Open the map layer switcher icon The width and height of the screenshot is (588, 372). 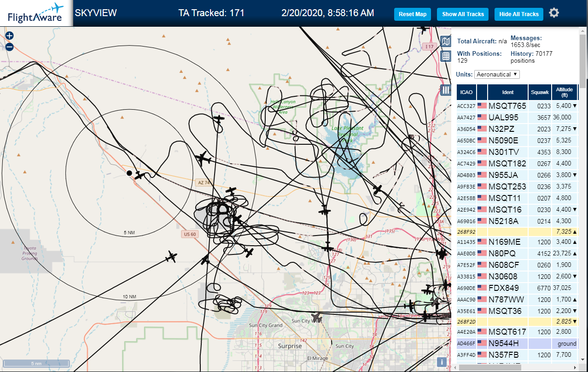click(446, 42)
